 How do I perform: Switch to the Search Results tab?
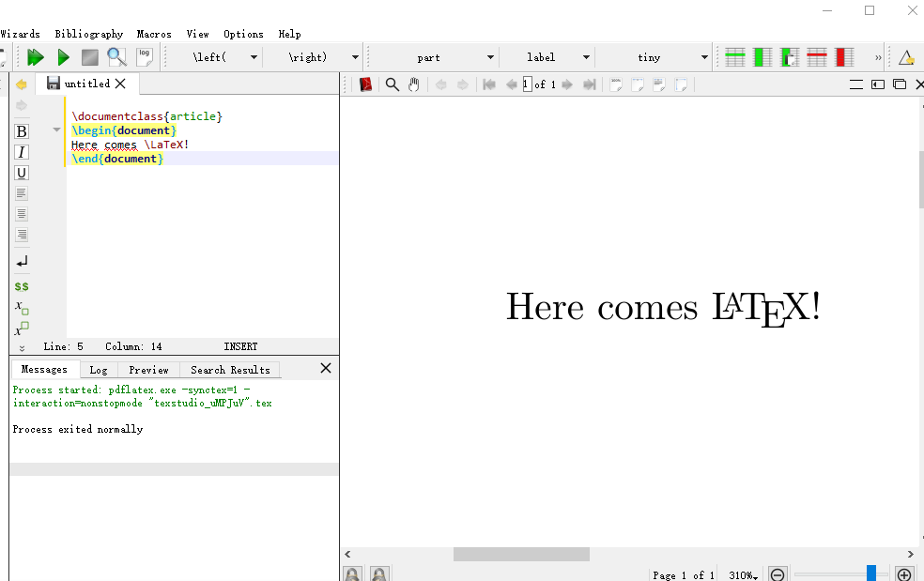tap(230, 370)
